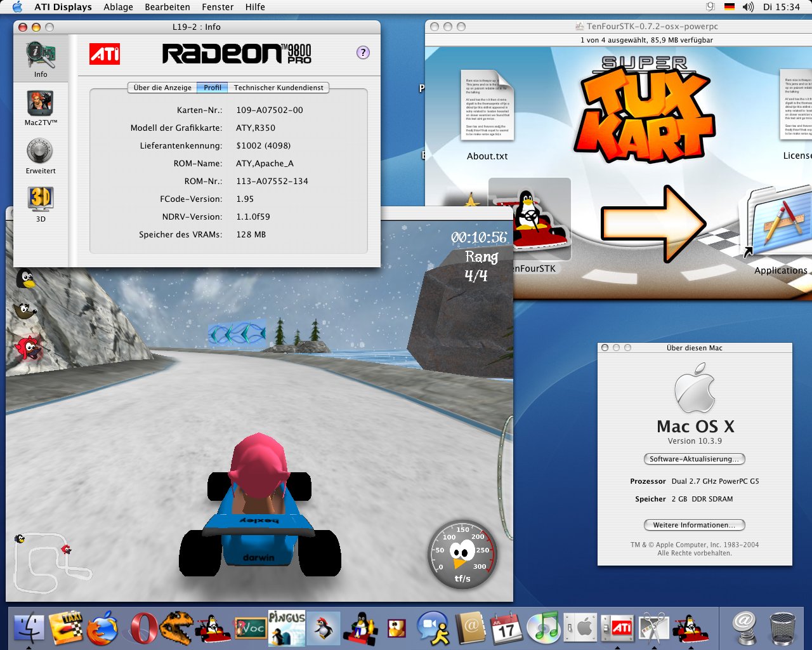
Task: Click the NDRV version 1.1.0f59
Action: [x=253, y=216]
